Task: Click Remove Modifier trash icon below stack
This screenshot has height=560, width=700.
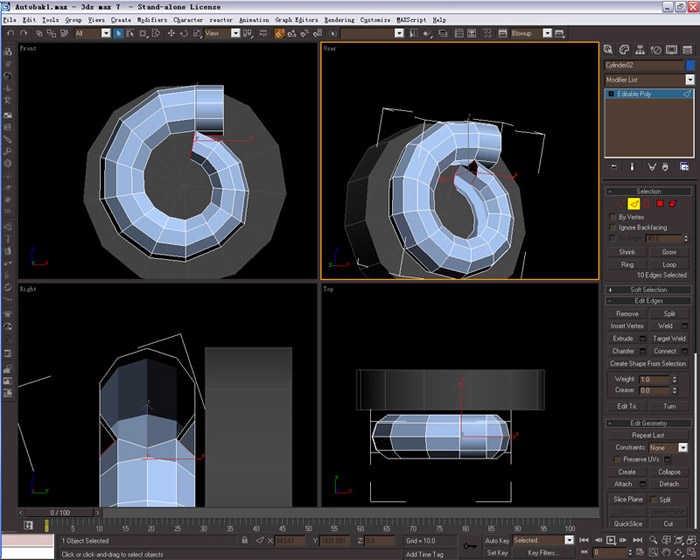Action: (665, 167)
